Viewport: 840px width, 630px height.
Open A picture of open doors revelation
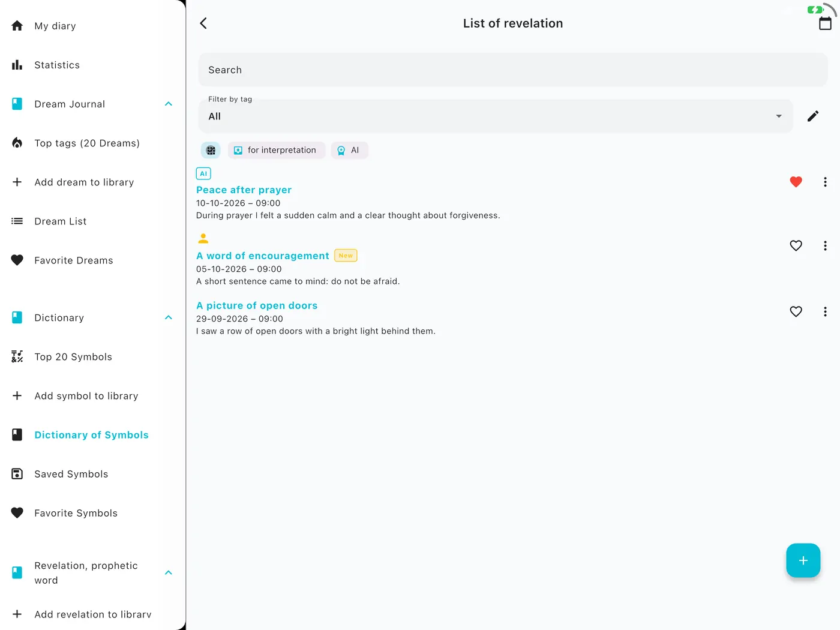point(257,305)
